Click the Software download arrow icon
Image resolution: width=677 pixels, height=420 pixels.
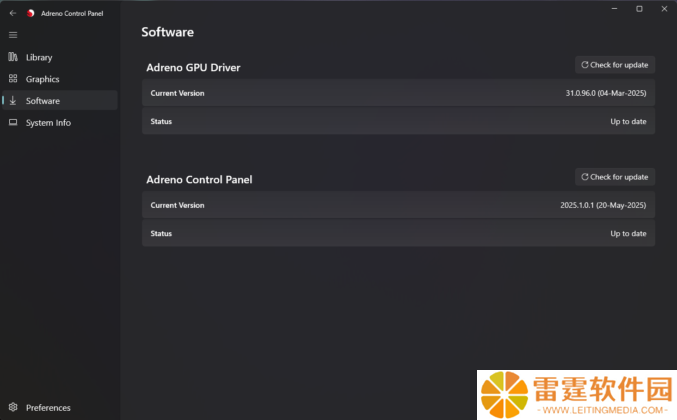[x=13, y=101]
